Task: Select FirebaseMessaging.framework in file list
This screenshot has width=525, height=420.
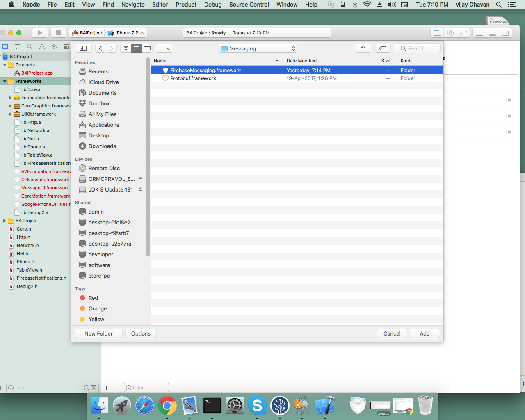Action: click(297, 71)
